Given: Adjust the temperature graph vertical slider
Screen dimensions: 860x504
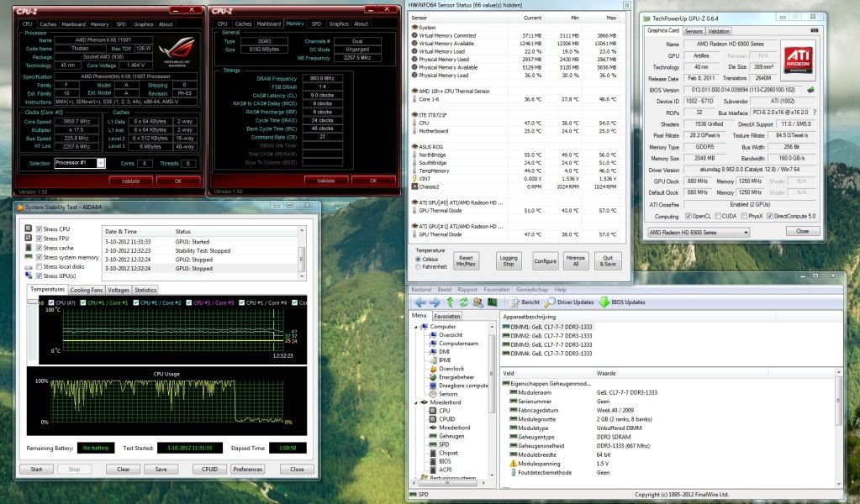Looking at the screenshot, I should [33, 302].
